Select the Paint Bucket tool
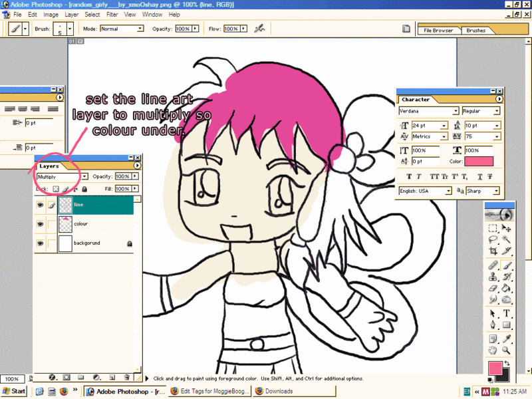532x399 pixels. (506, 289)
